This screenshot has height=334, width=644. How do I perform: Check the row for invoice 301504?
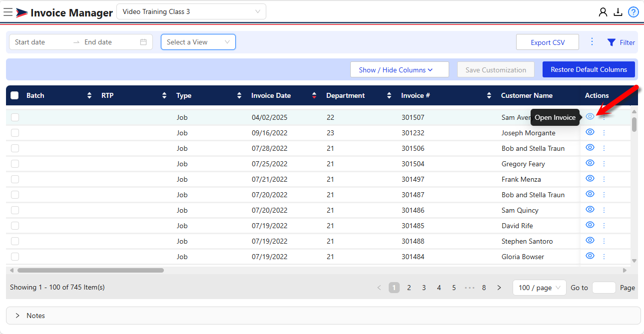click(15, 164)
